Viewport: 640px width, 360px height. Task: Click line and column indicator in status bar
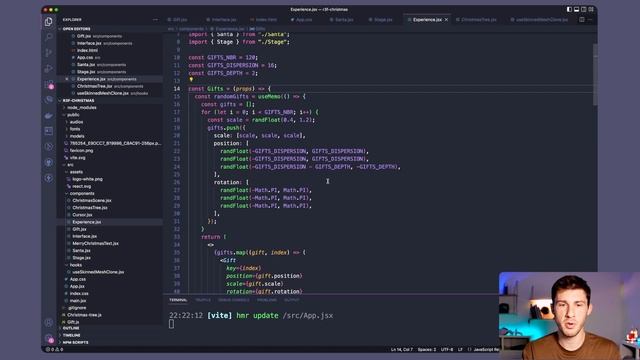point(402,349)
